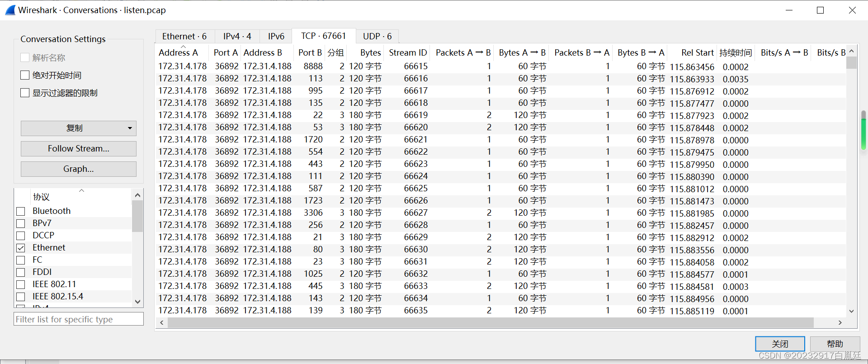Minimize the Conversations window
This screenshot has height=364, width=868.
(x=789, y=10)
